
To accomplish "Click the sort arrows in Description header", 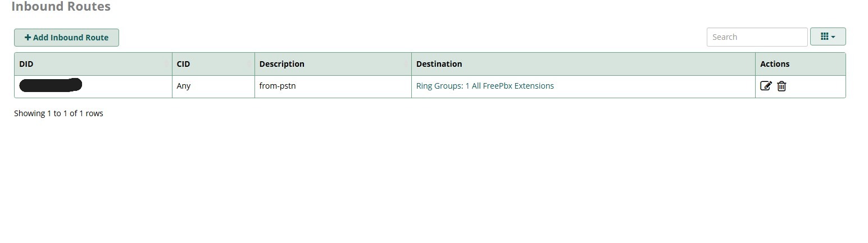I will [406, 64].
